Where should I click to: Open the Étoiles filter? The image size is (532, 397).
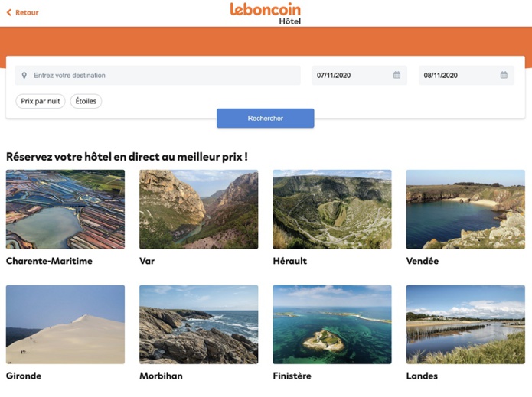86,101
